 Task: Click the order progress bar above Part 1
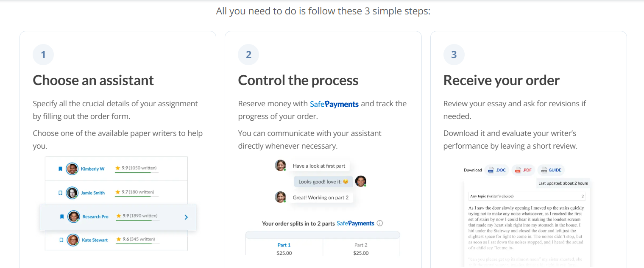coord(322,235)
